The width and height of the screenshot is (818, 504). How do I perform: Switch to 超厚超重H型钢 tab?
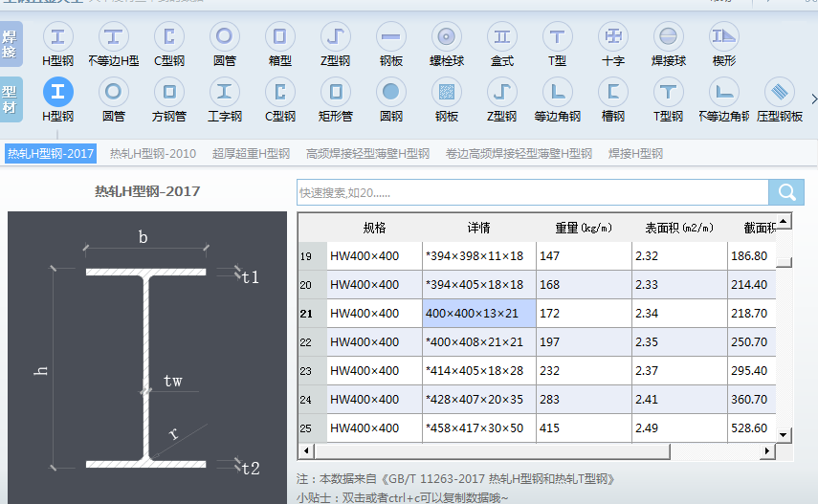(x=251, y=154)
